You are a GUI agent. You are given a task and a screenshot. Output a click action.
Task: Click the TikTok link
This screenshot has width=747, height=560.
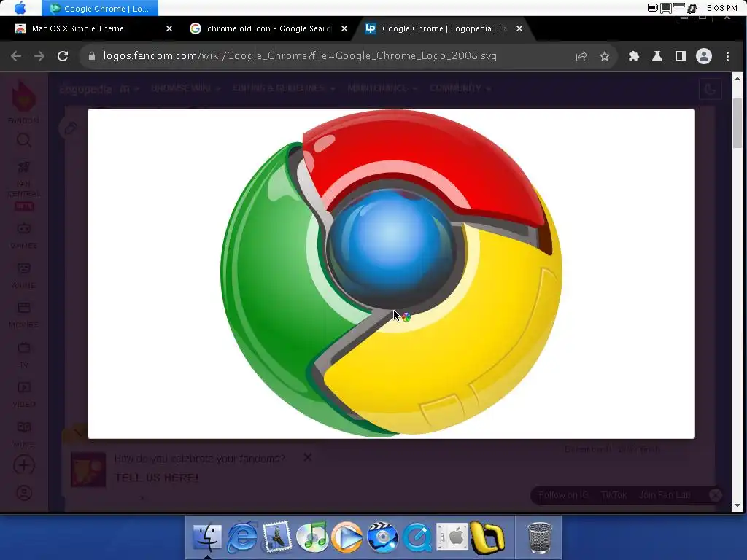point(614,495)
